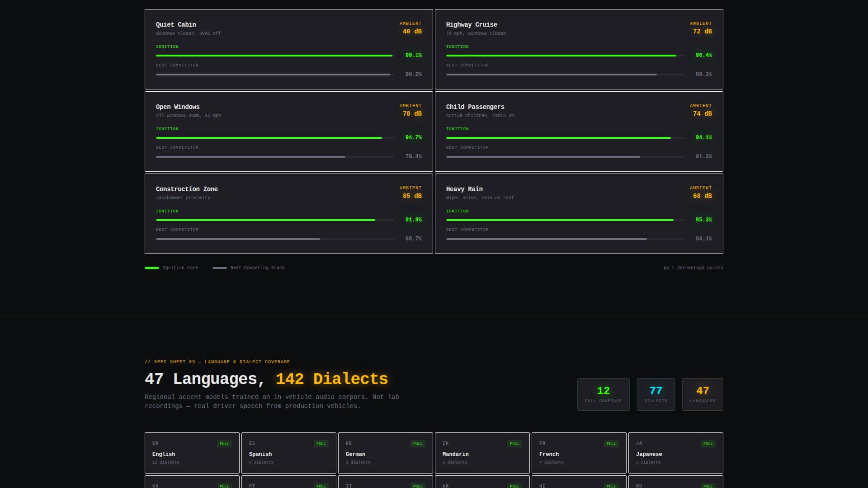The image size is (868, 488).
Task: Click the 72 dB ambient value
Action: [x=703, y=32]
